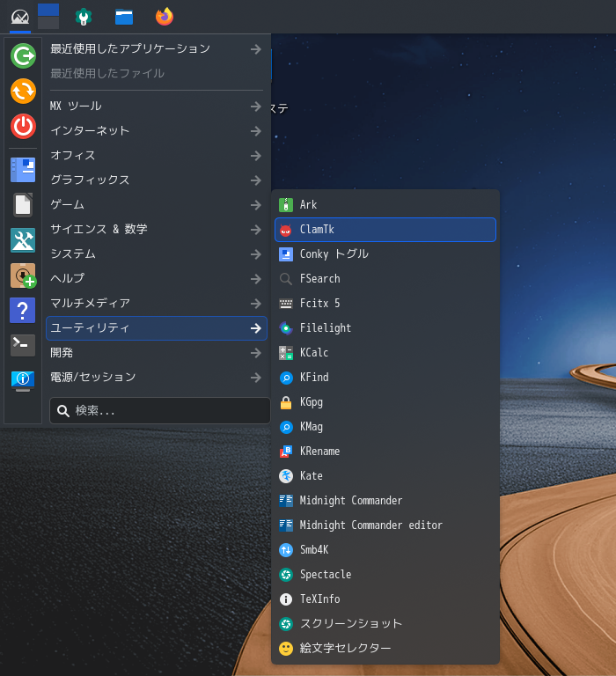Click the yellow smiley emoji selector icon
This screenshot has height=676, width=616.
click(x=286, y=649)
